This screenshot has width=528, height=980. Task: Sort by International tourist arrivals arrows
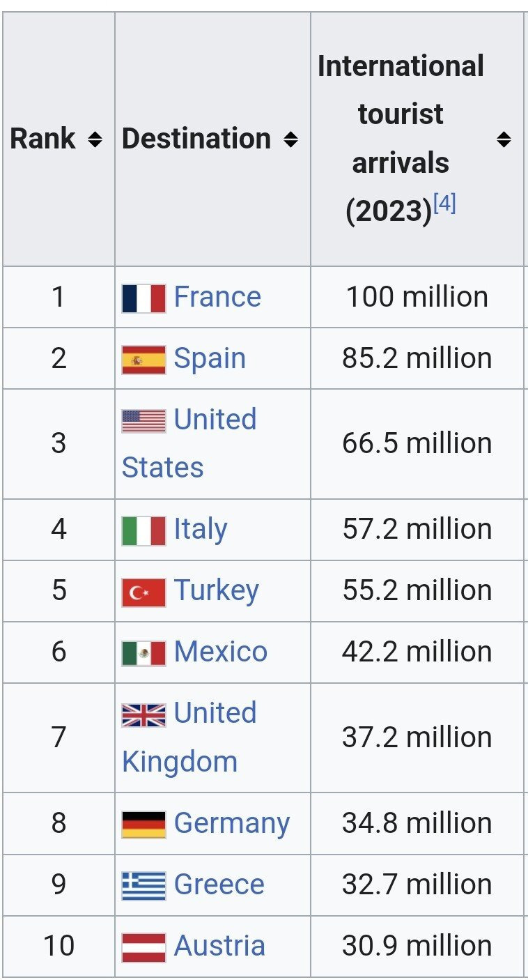click(504, 139)
